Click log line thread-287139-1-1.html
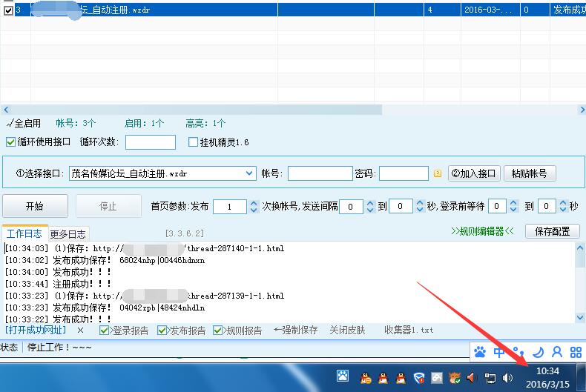 145,296
